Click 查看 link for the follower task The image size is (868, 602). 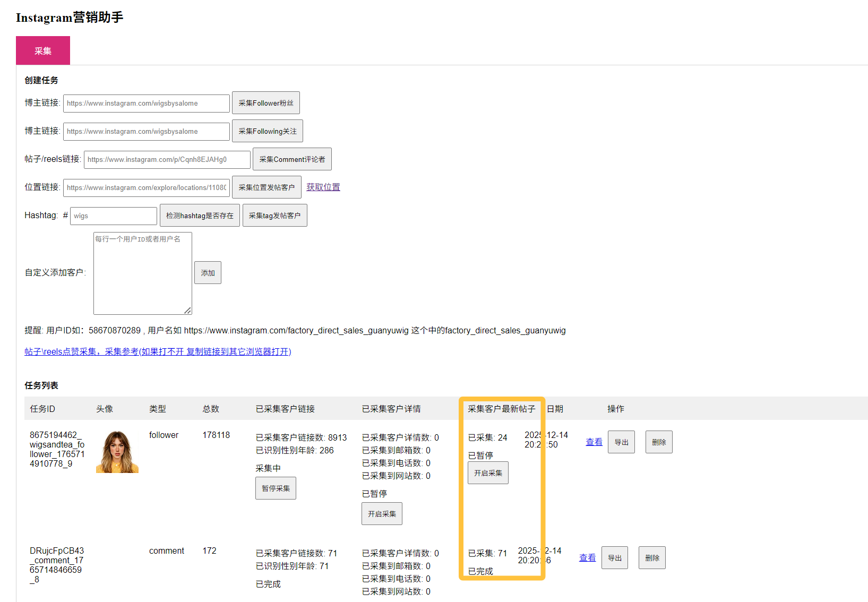click(594, 442)
